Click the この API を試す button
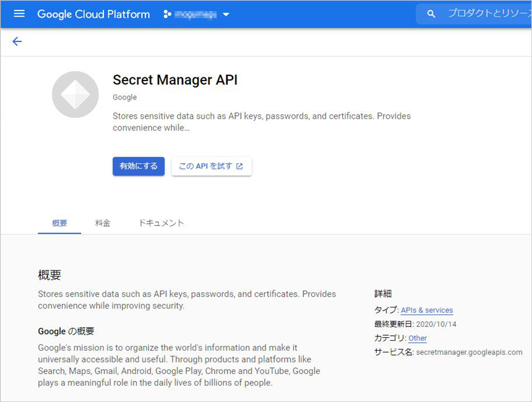This screenshot has width=532, height=402. (x=212, y=166)
